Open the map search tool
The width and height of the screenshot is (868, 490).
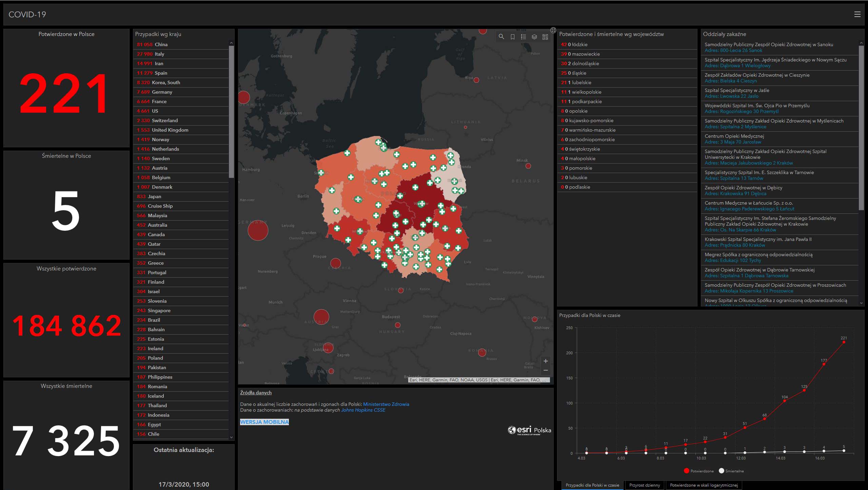click(501, 37)
